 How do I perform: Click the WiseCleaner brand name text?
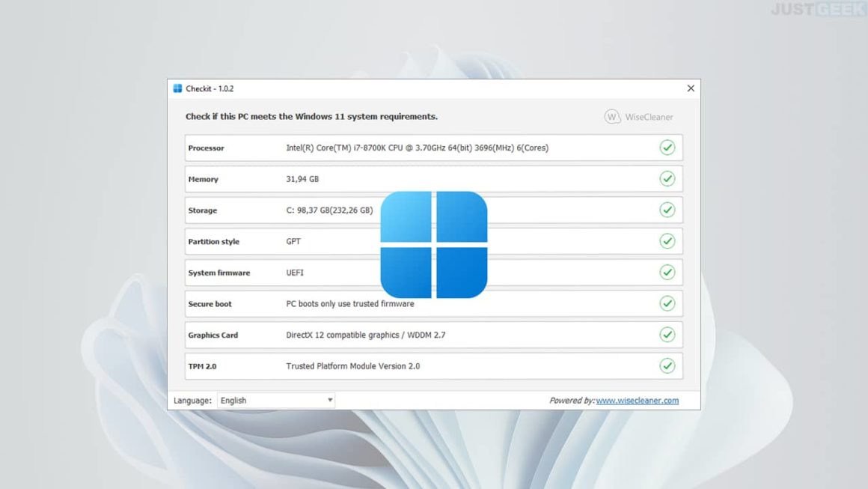coord(649,117)
